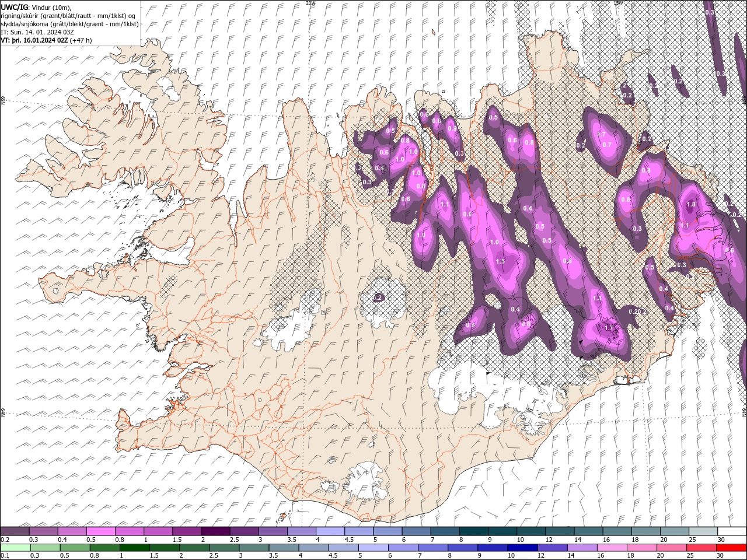Click the 'UWC/IG: Vindur (10m),' title line

tap(36, 6)
